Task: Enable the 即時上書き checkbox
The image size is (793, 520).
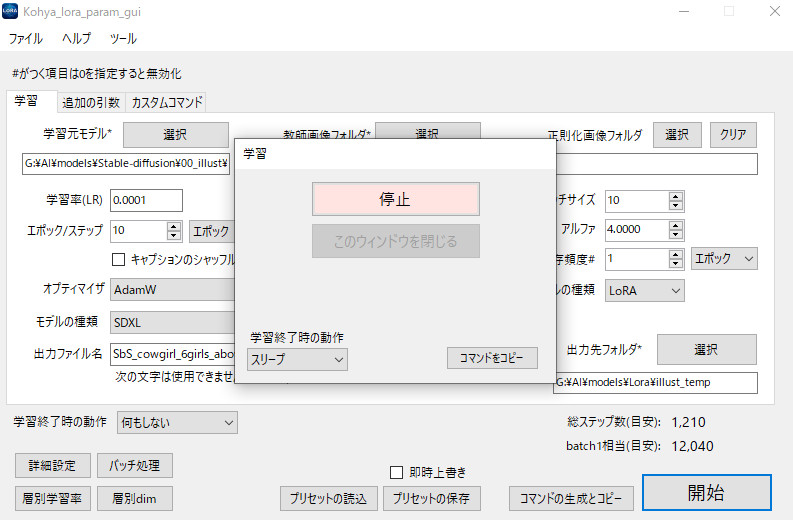Action: (x=396, y=472)
